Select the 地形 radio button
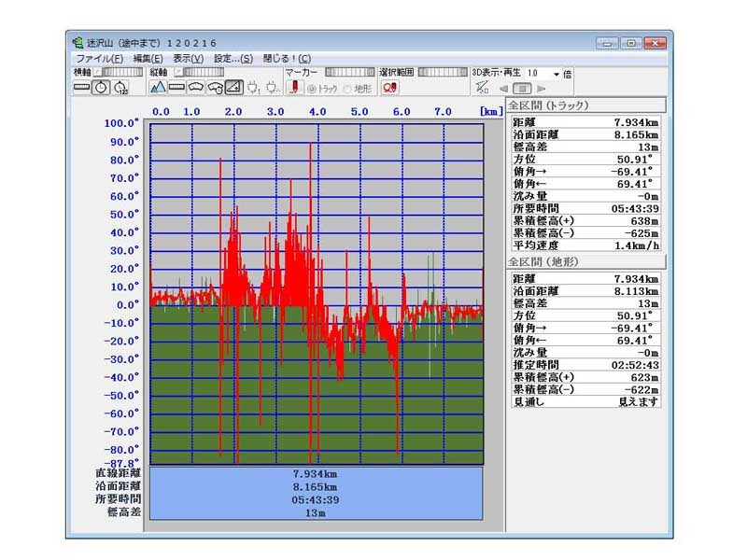Viewport: 747px width, 560px height. point(347,89)
